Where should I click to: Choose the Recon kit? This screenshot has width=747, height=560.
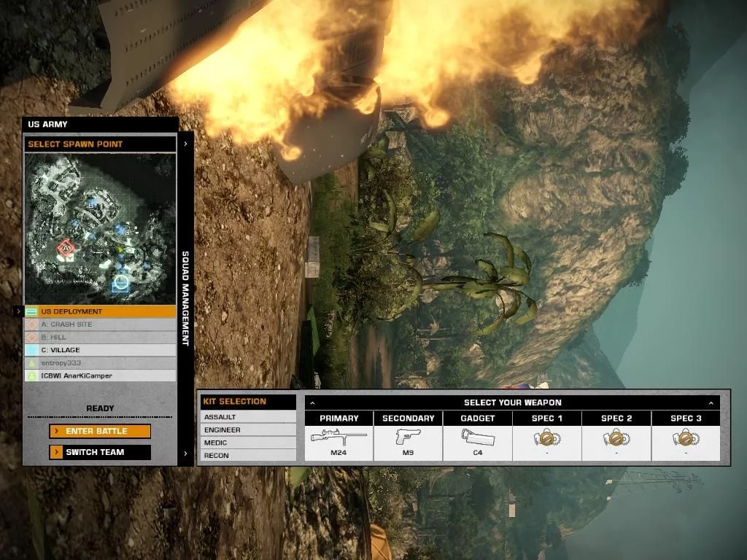point(248,455)
